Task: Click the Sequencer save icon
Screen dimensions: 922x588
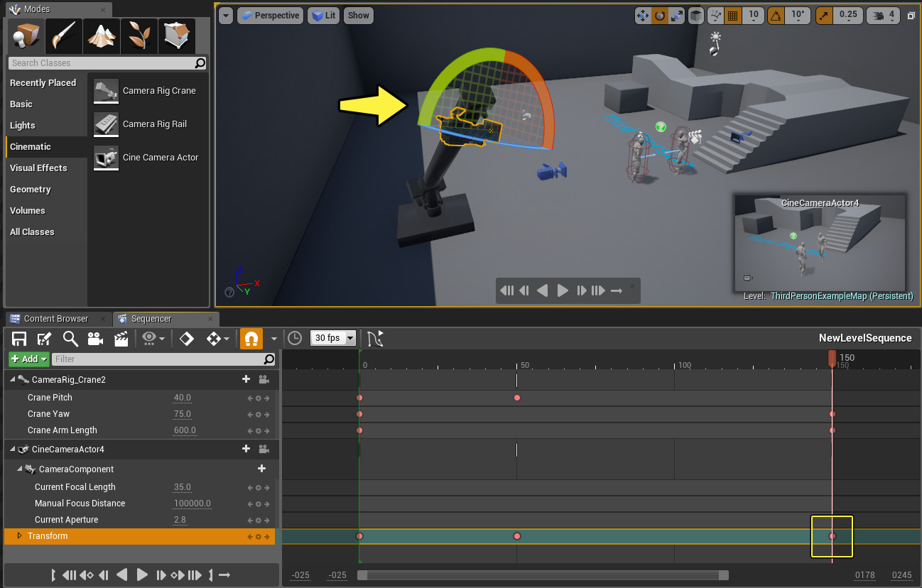Action: point(19,339)
